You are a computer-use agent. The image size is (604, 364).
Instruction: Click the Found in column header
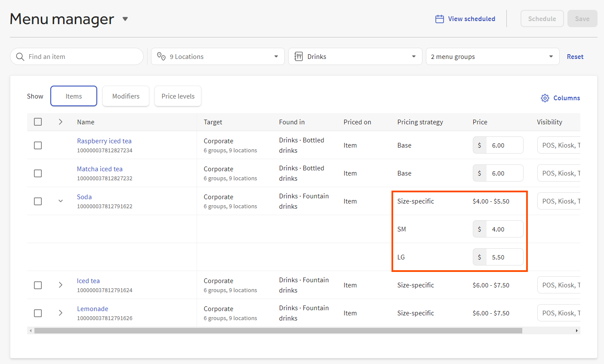[x=292, y=122]
